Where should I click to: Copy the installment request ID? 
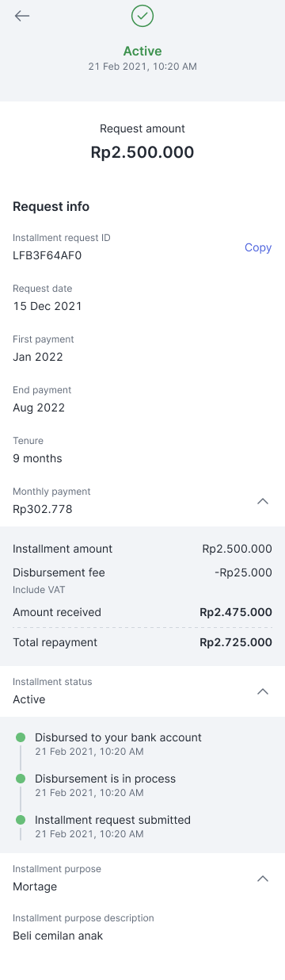258,247
